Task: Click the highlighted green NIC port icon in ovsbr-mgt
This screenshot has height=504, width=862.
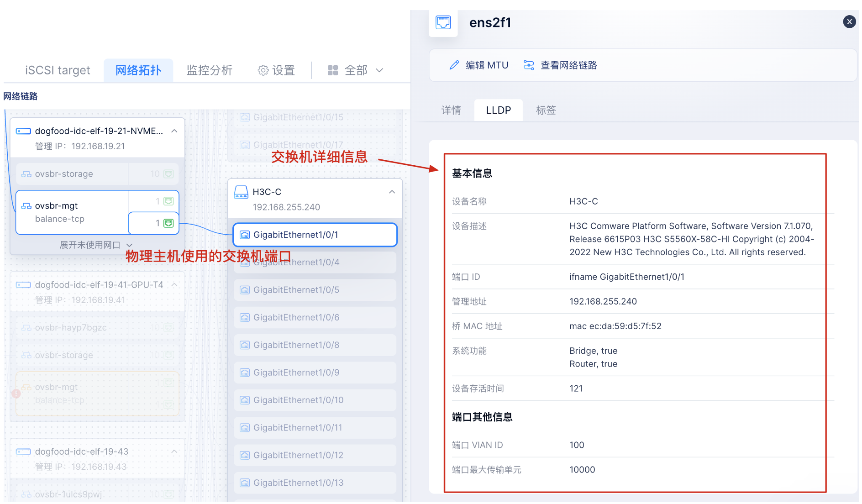Action: 168,223
